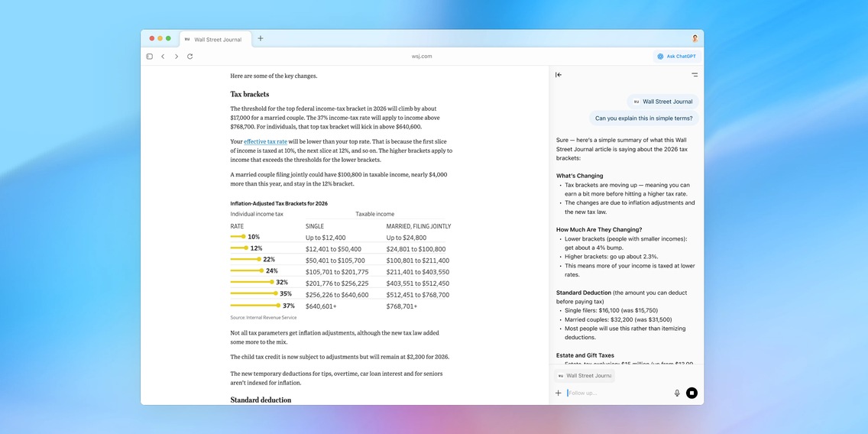Open a new tab with the plus button
Image resolution: width=868 pixels, height=434 pixels.
(x=261, y=38)
